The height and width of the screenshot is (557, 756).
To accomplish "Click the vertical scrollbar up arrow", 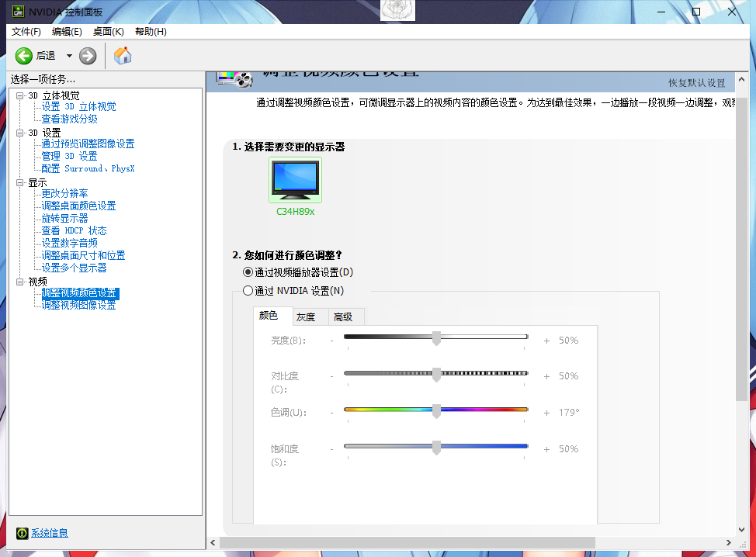I will 741,79.
